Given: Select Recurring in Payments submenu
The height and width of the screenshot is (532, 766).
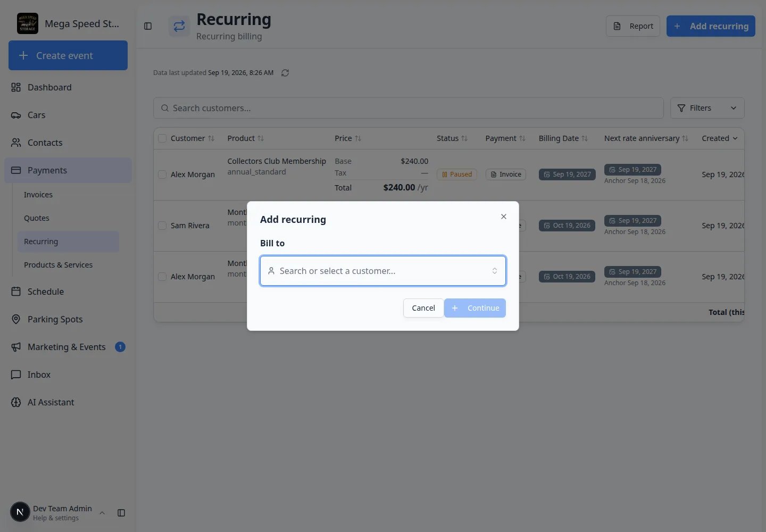Looking at the screenshot, I should point(68,242).
